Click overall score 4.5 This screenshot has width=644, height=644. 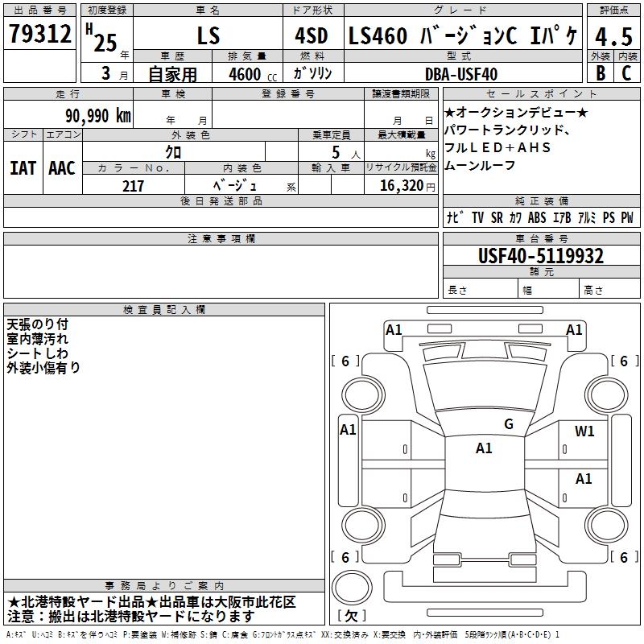[x=613, y=36]
